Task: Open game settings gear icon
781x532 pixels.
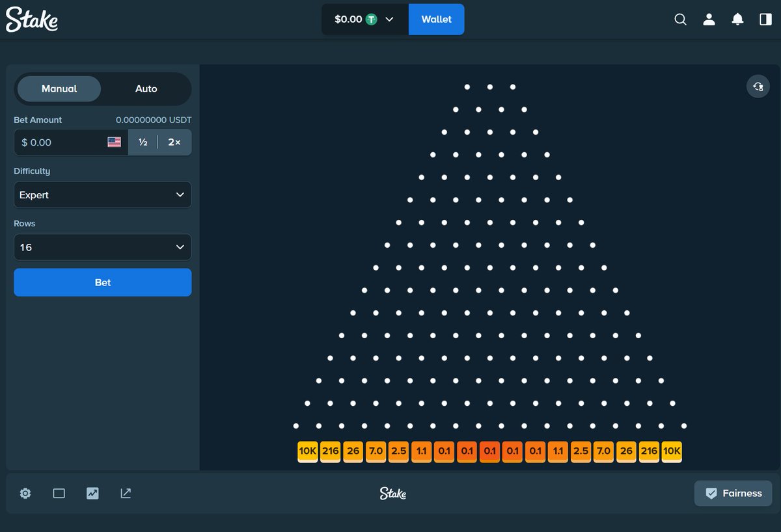Action: [25, 494]
